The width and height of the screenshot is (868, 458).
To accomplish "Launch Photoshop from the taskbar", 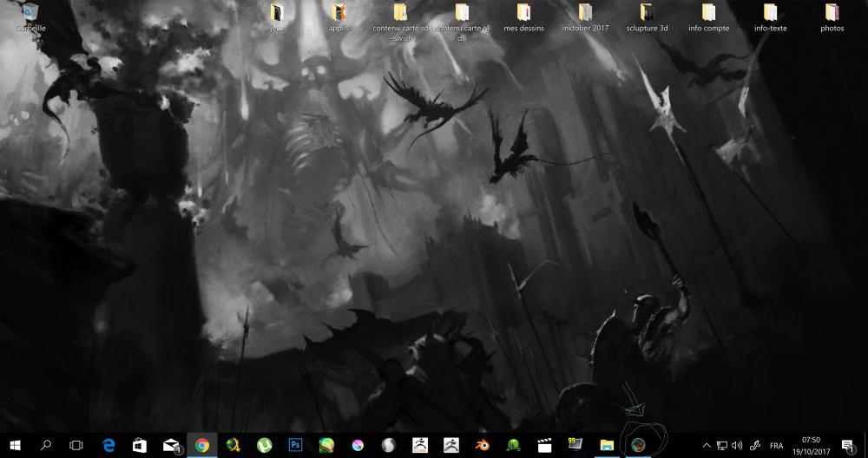I will click(295, 445).
